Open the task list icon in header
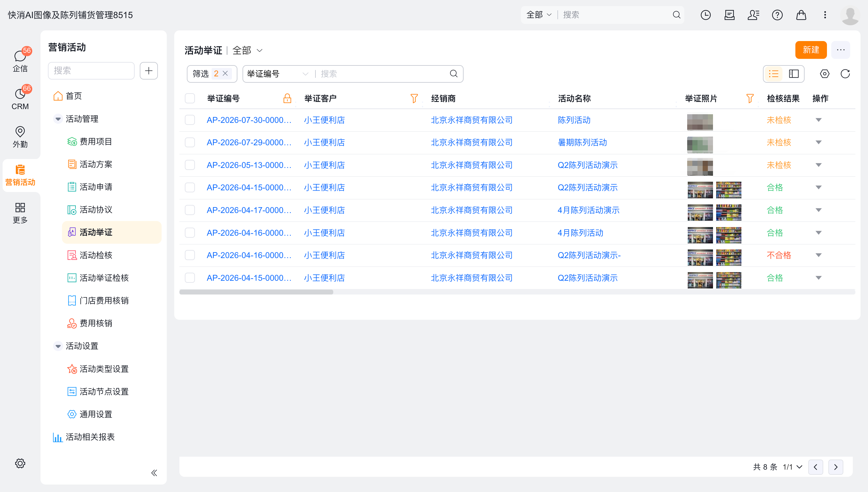Viewport: 868px width, 492px height. (729, 15)
